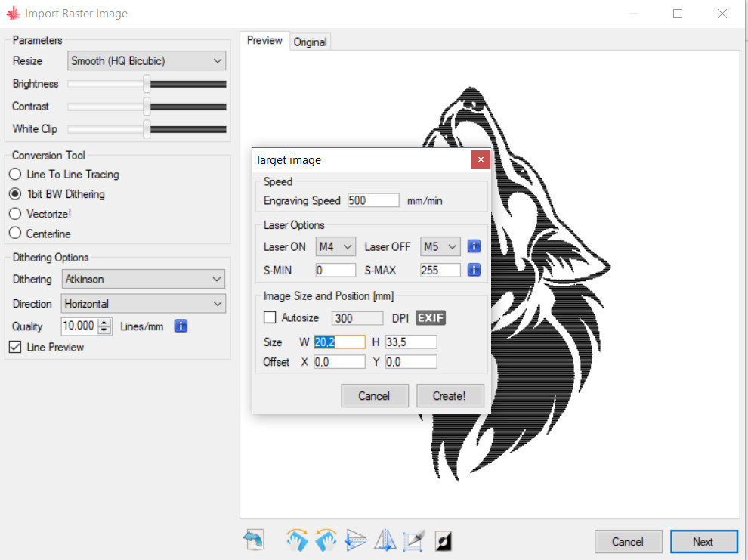Click the Next button

[703, 542]
